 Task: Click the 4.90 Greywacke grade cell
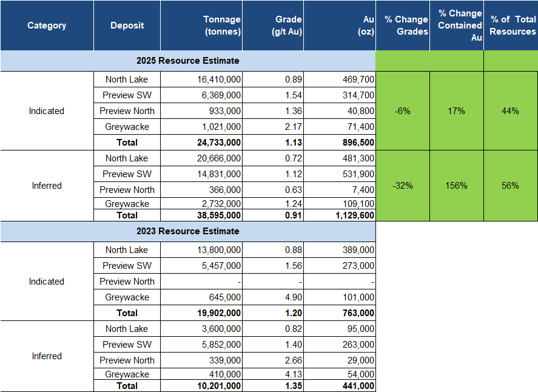272,297
